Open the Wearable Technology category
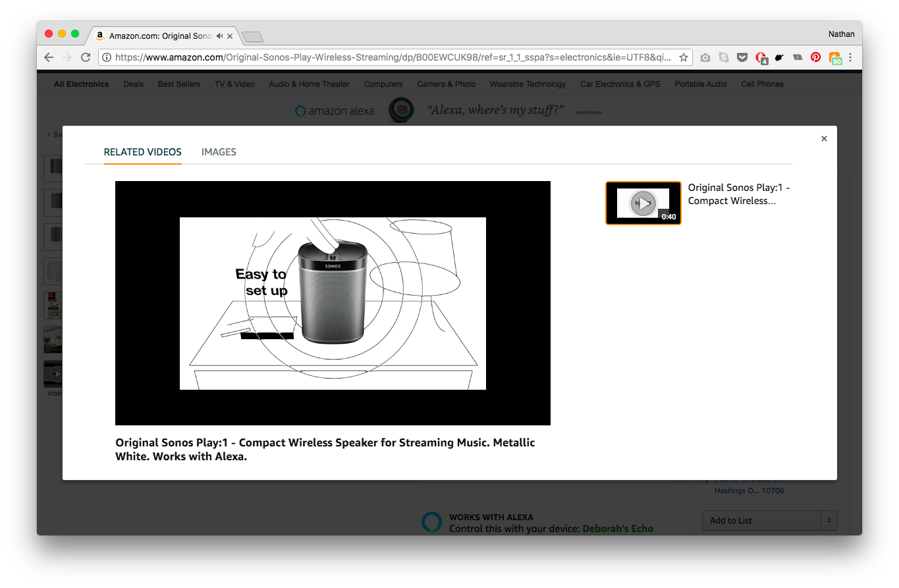Viewport: 899px width, 588px height. [528, 84]
